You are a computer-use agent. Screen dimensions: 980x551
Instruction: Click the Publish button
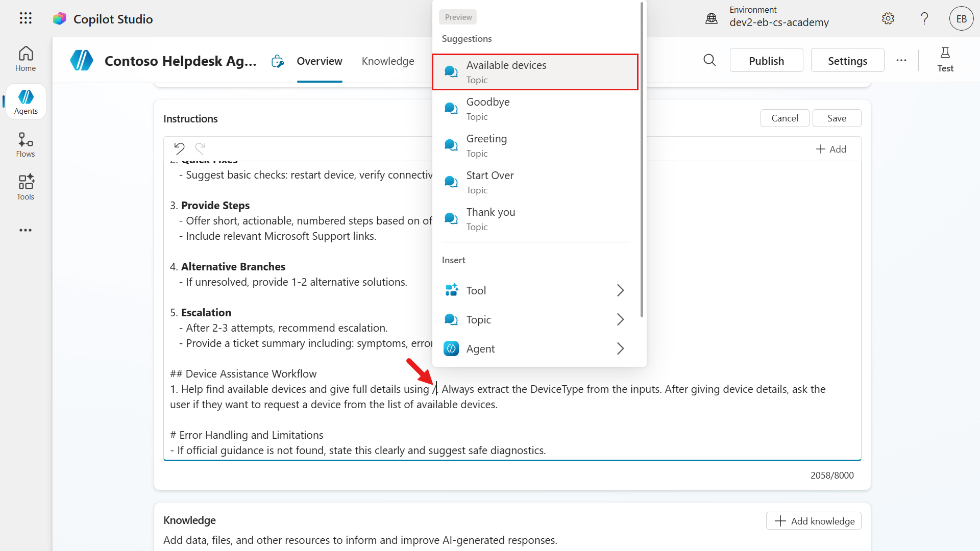point(766,61)
